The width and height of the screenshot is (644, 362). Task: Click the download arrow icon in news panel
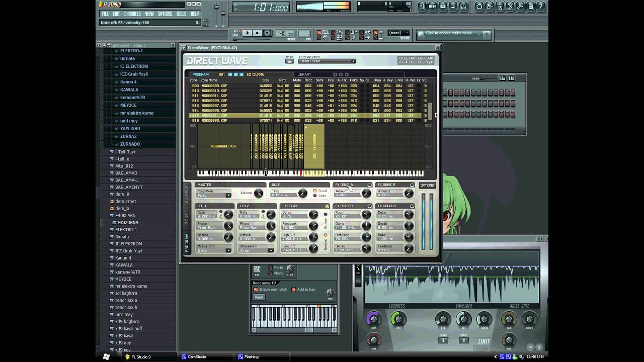[x=487, y=34]
